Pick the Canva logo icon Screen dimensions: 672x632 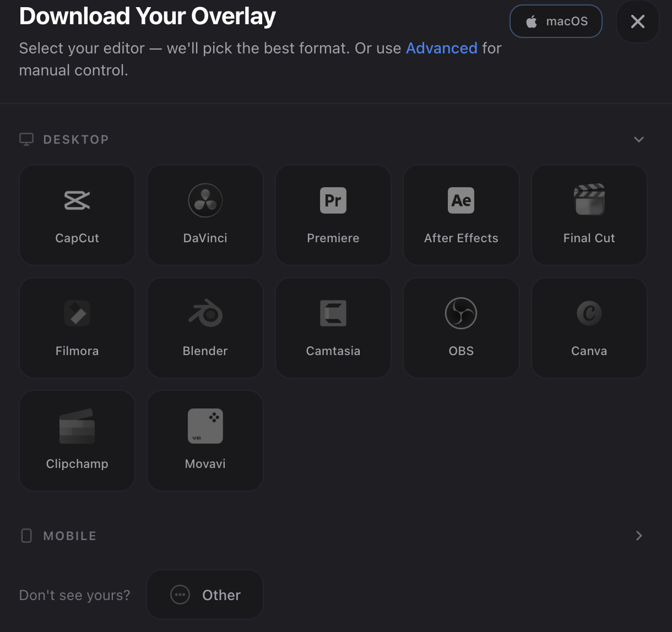589,313
